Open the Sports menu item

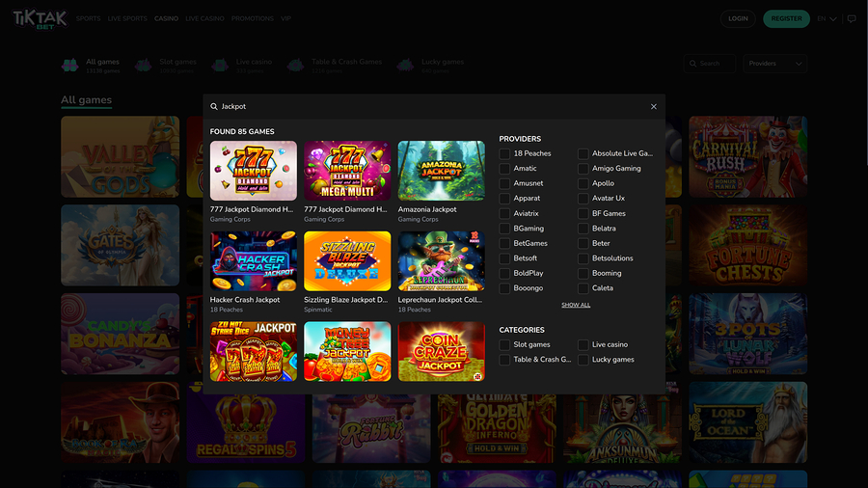point(88,19)
